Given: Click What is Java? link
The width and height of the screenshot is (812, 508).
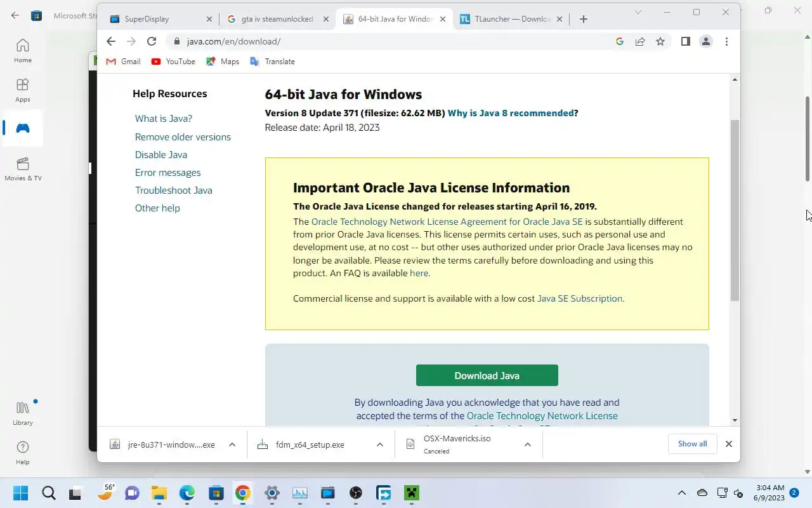Looking at the screenshot, I should click(x=164, y=119).
